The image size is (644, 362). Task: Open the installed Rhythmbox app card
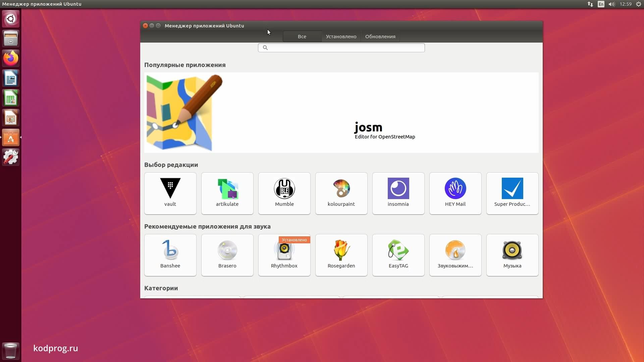(284, 255)
